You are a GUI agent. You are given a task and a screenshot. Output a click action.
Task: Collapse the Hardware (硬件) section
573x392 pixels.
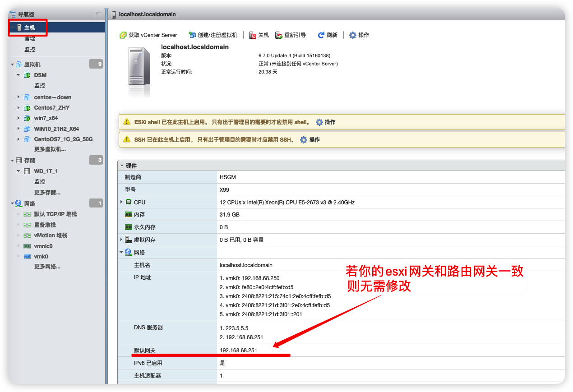[122, 166]
